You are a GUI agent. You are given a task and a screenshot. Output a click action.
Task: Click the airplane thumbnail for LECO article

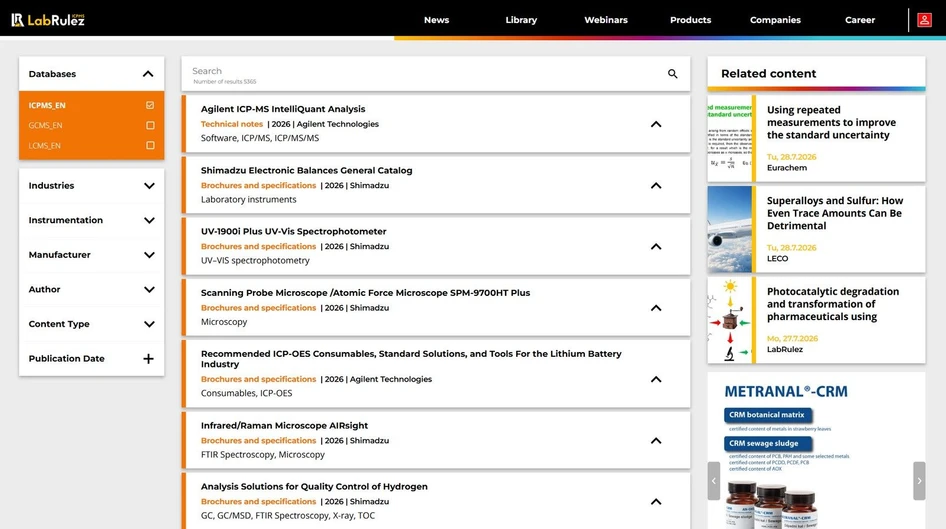click(x=729, y=229)
